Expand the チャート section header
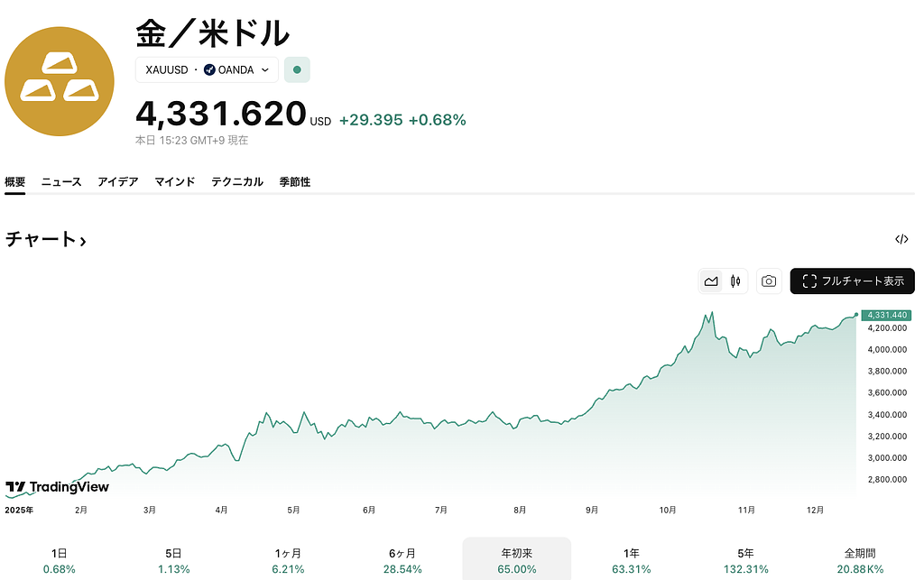924x580 pixels. pos(46,240)
